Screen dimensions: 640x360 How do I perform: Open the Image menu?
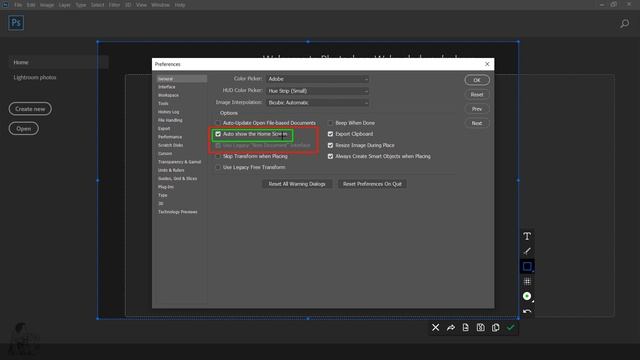(x=47, y=5)
